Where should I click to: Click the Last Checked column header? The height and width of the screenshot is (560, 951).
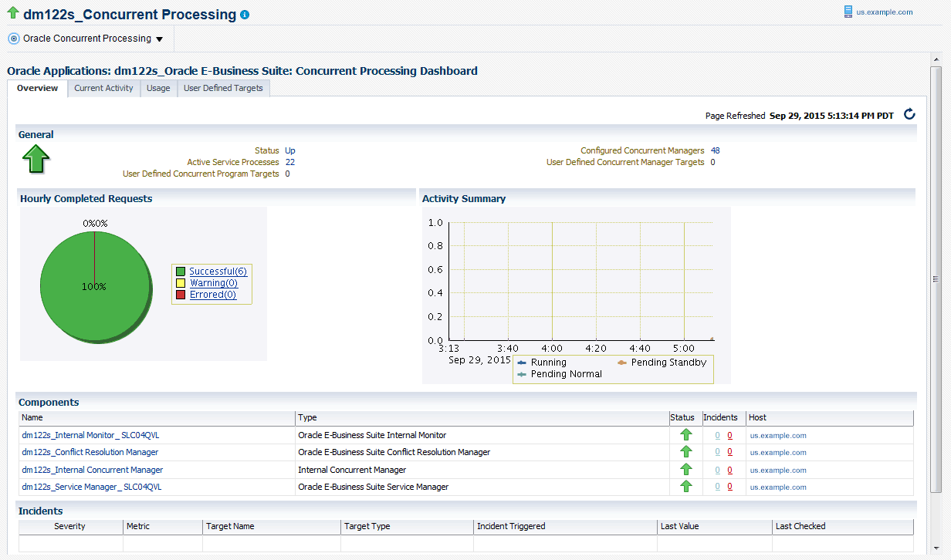(x=843, y=526)
